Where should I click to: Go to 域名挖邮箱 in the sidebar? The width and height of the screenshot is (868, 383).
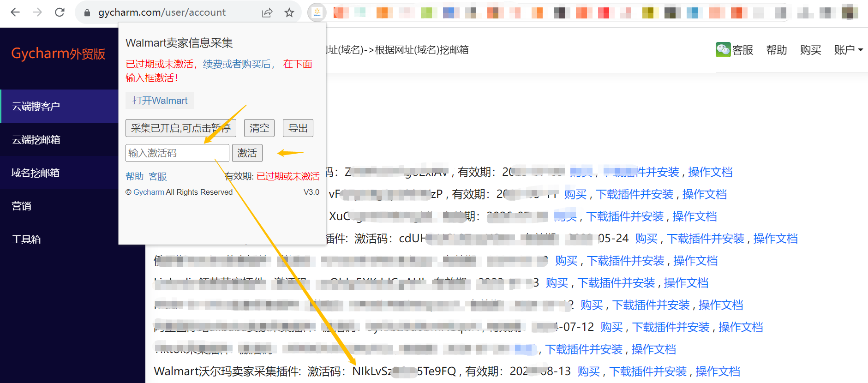pyautogui.click(x=60, y=173)
